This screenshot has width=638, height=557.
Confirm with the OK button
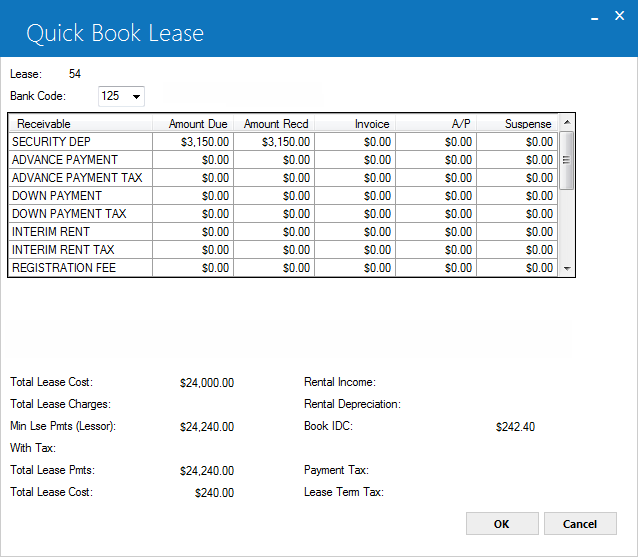[502, 524]
